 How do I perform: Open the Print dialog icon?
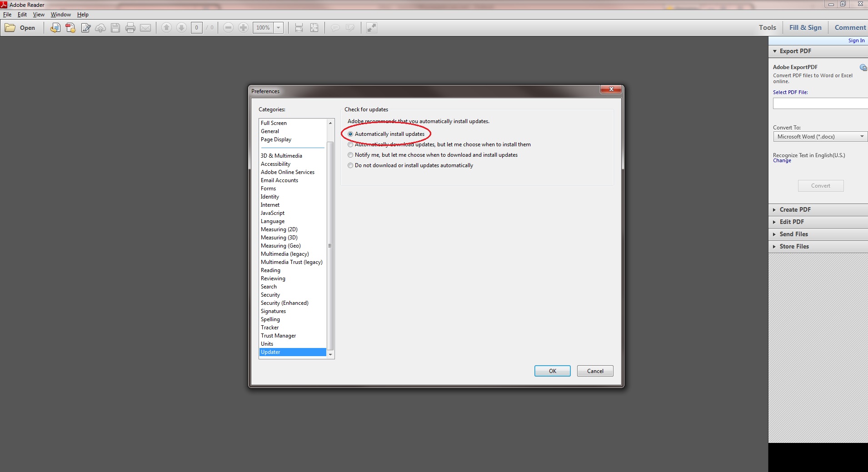click(x=130, y=28)
